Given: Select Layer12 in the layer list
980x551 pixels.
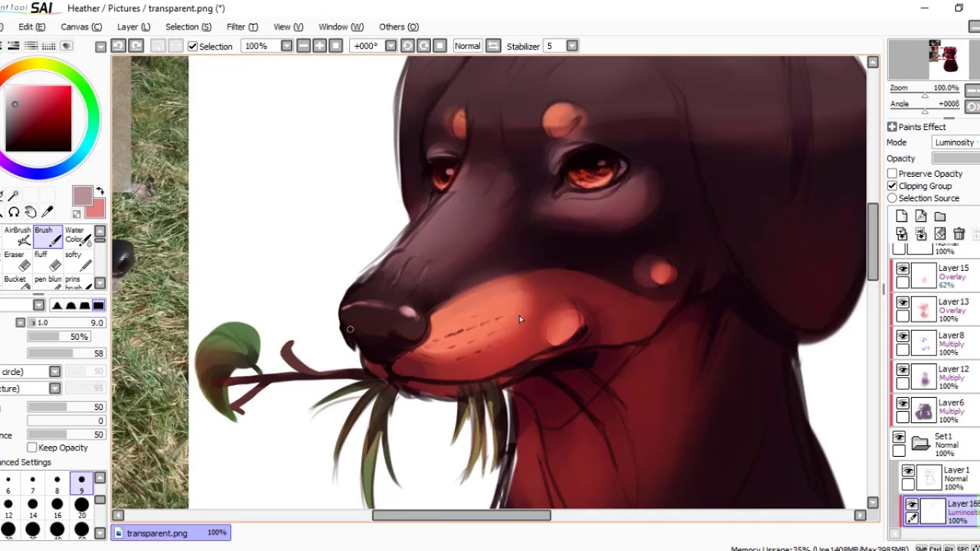Looking at the screenshot, I should click(x=936, y=377).
